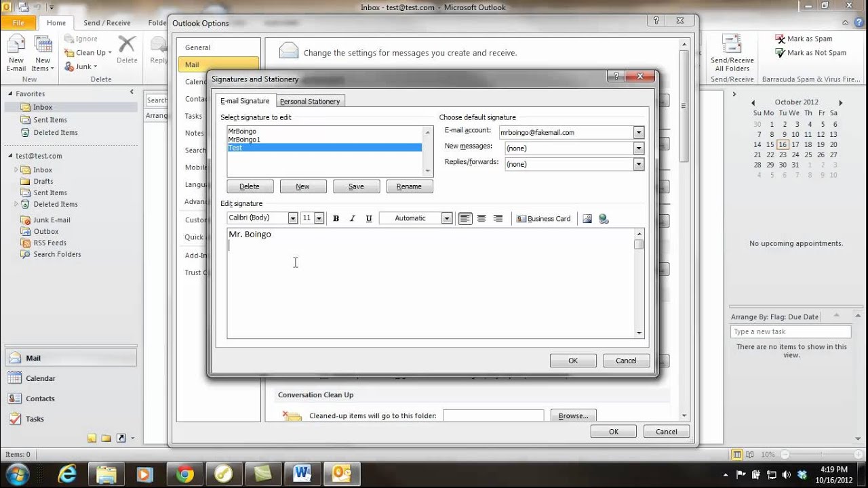Open Replies/forwards signature dropdown
The image size is (868, 488).
(x=638, y=164)
